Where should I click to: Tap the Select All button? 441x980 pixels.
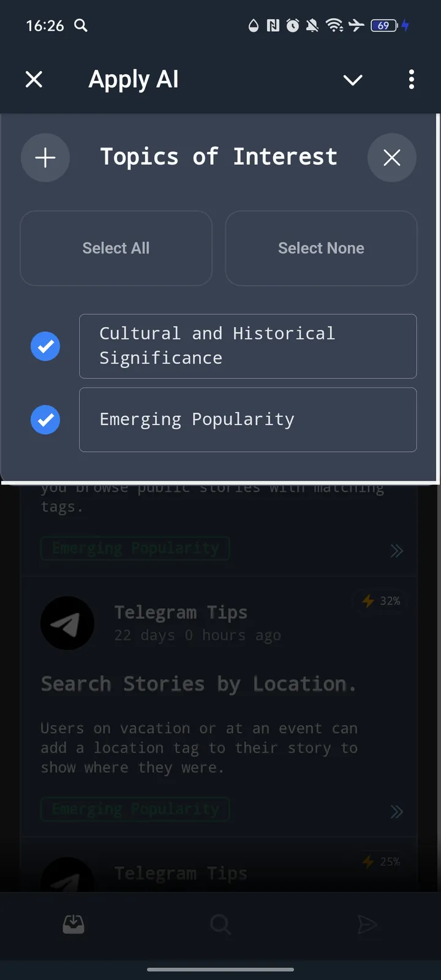coord(116,248)
